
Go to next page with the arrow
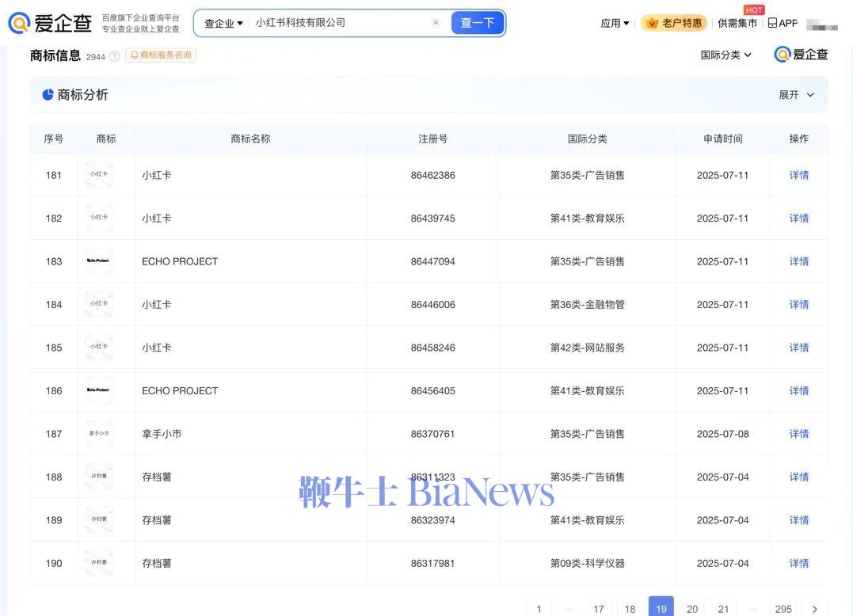[x=815, y=608]
